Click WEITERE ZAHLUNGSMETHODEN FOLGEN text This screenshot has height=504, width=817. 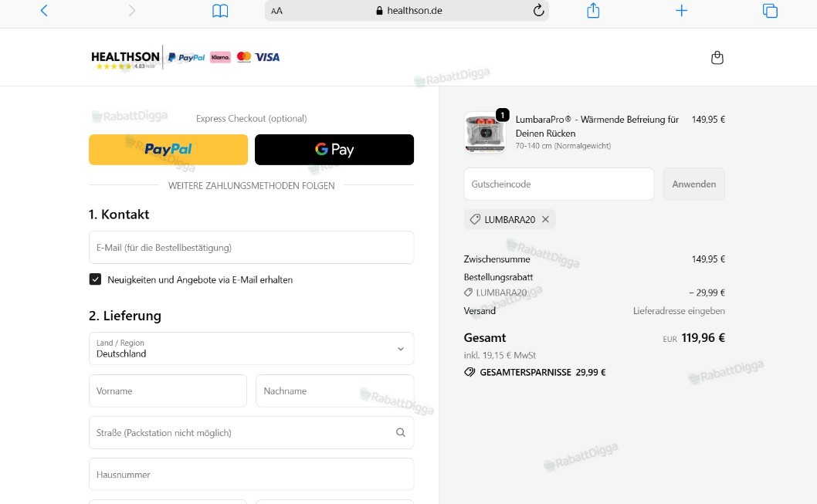(x=251, y=185)
